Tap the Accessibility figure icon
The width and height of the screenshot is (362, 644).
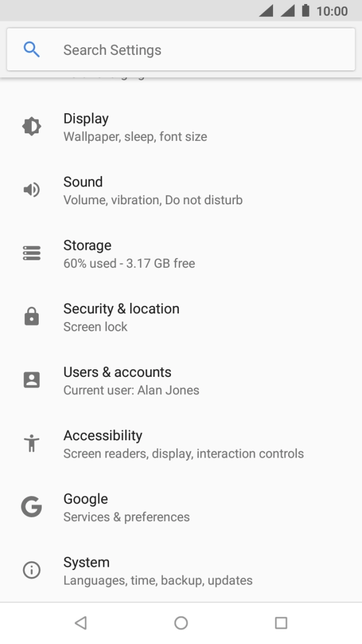pyautogui.click(x=31, y=444)
